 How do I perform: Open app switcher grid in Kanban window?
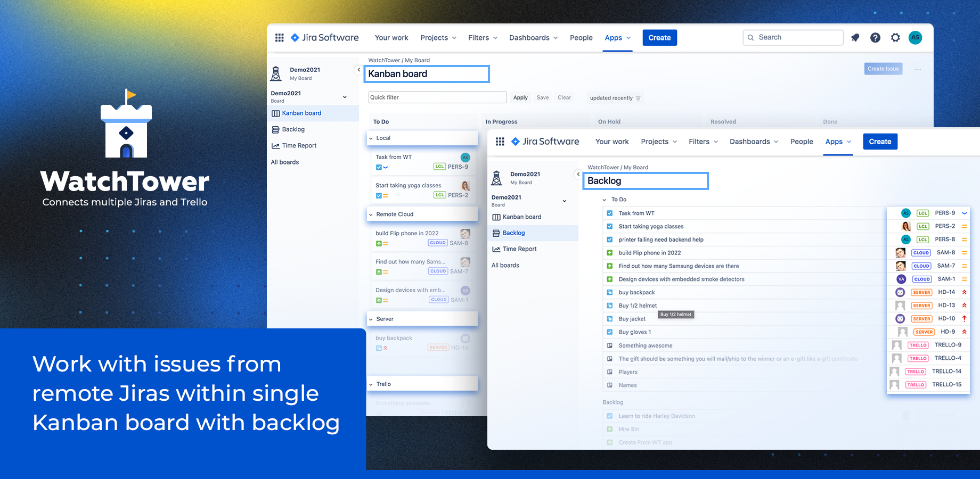(x=279, y=38)
